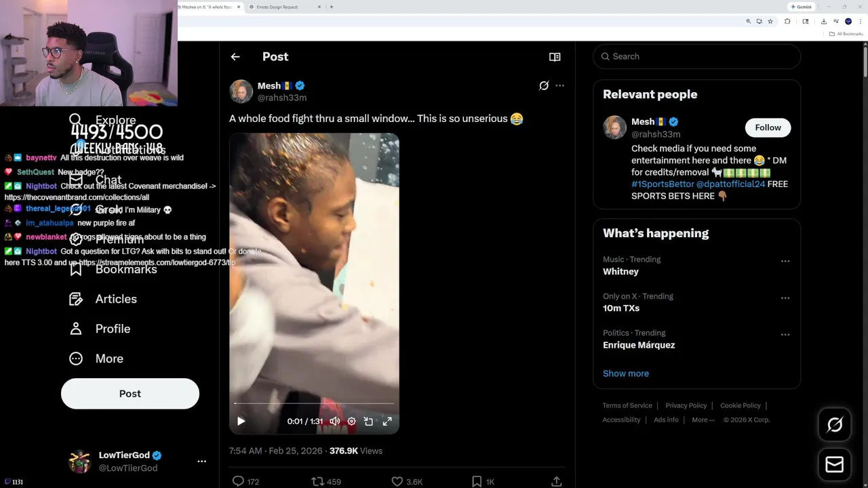Close the Emote Design Request tab
Viewport: 868px width, 488px height.
pos(320,7)
